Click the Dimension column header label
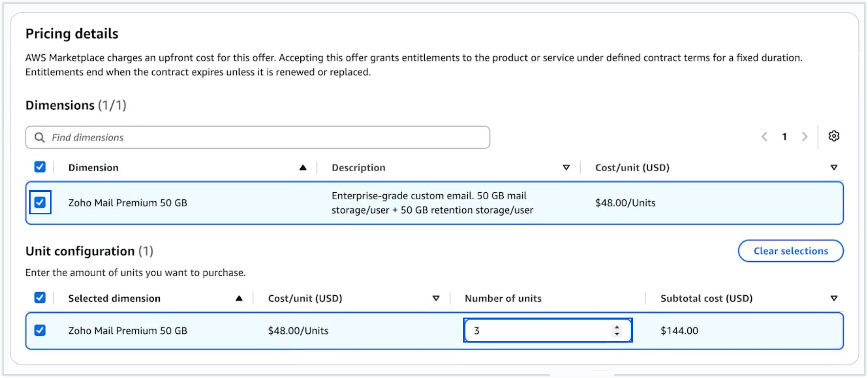Image resolution: width=868 pixels, height=378 pixels. pos(93,168)
